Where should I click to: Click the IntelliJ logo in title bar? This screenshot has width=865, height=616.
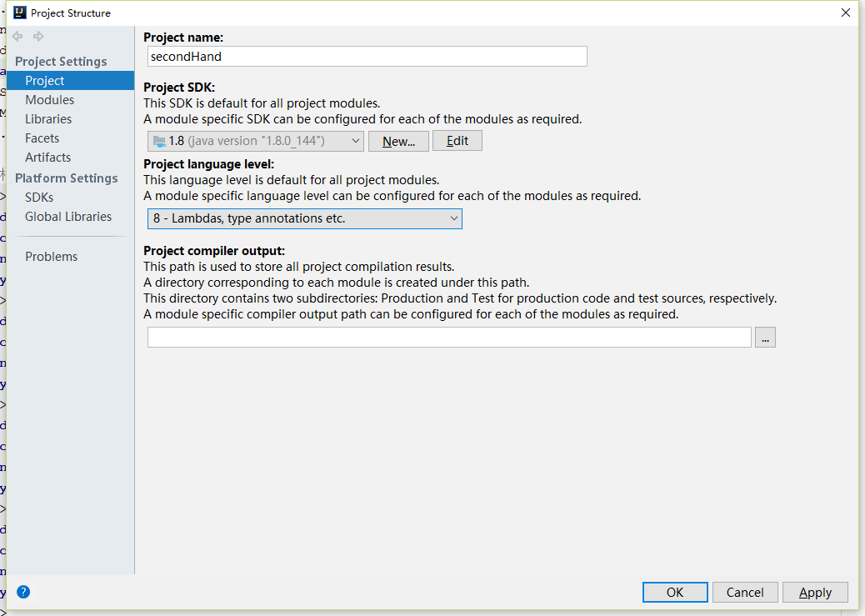point(20,13)
